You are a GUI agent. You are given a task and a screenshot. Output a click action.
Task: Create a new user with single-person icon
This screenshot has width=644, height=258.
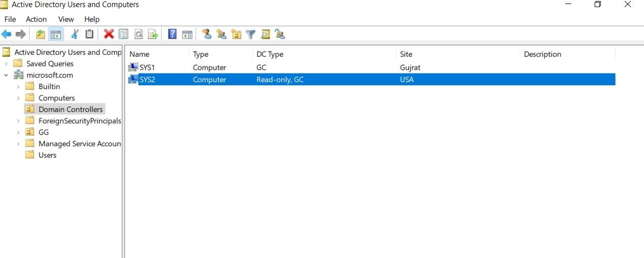click(206, 35)
